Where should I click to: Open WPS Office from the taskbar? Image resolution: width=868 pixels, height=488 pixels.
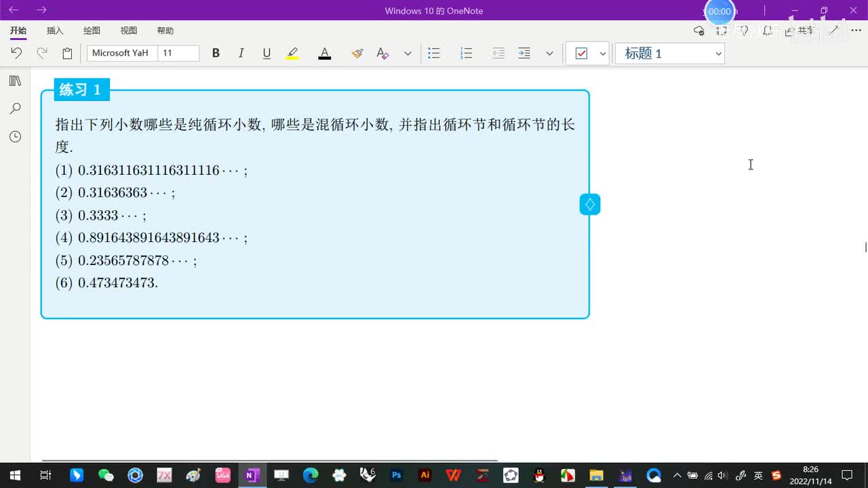454,475
